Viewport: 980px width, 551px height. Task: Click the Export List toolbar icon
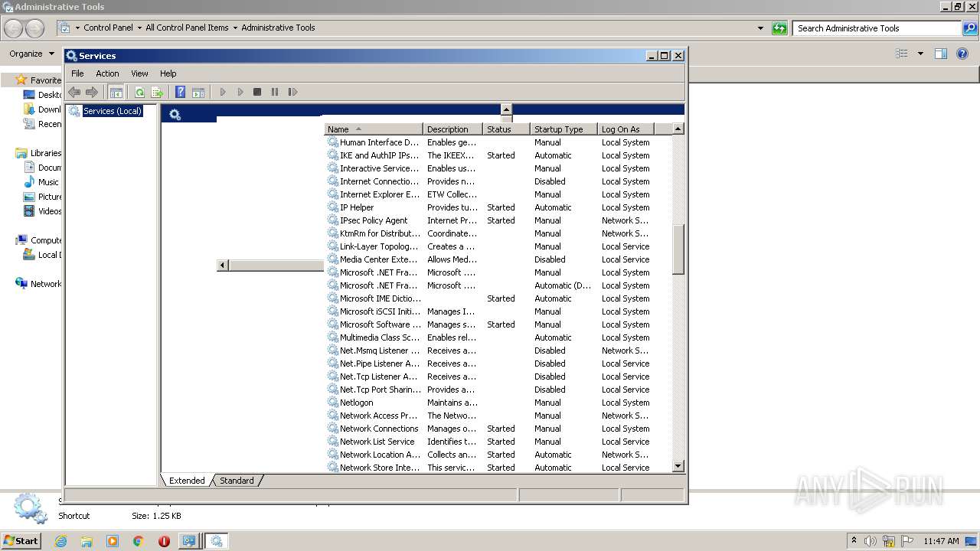[157, 92]
